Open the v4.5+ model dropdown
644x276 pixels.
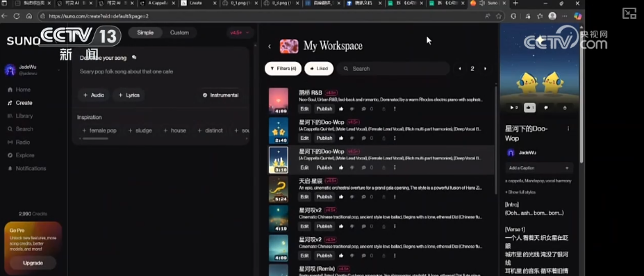pos(240,33)
